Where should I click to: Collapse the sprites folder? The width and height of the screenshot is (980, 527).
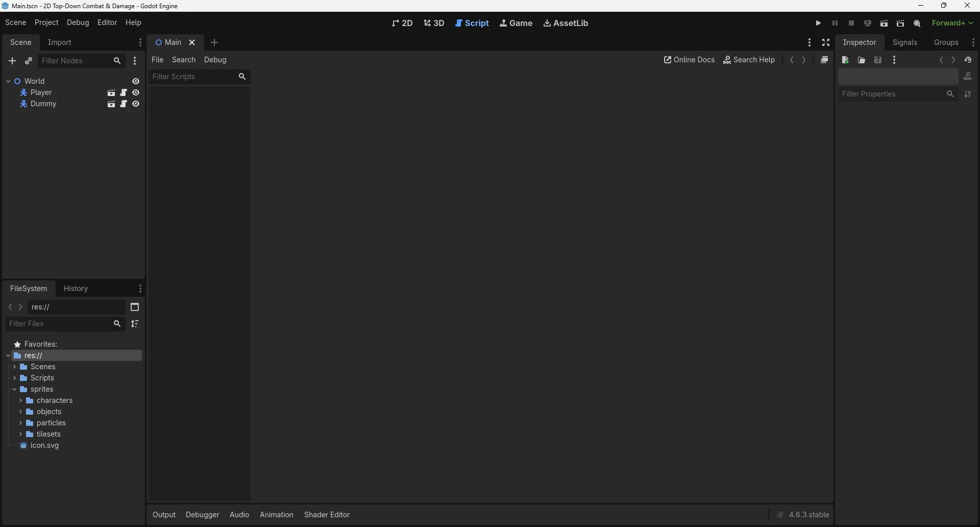tap(14, 389)
